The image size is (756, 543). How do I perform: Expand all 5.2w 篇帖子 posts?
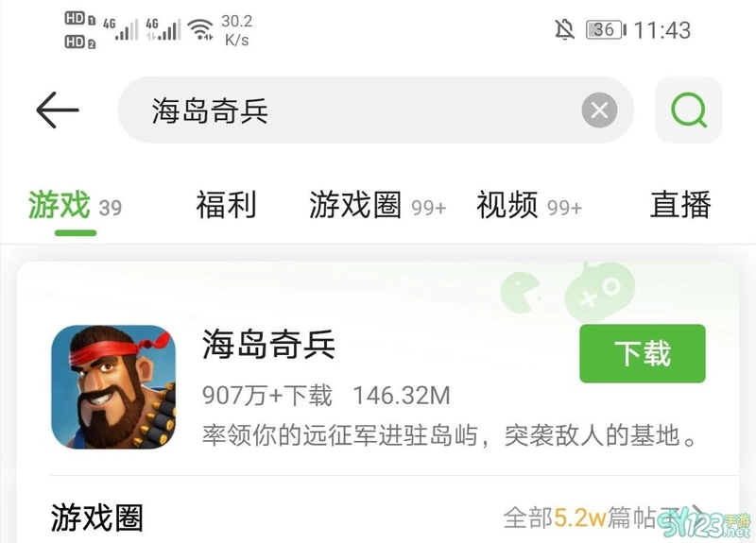coord(605,518)
